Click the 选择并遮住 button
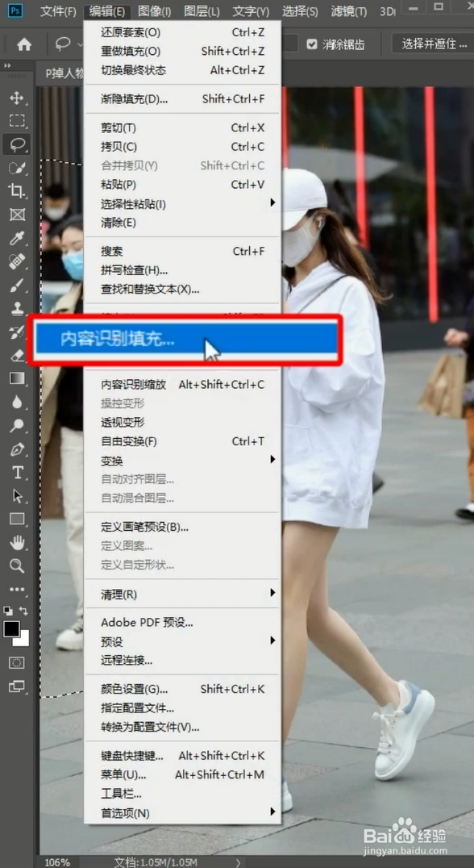The image size is (474, 868). pos(433,44)
